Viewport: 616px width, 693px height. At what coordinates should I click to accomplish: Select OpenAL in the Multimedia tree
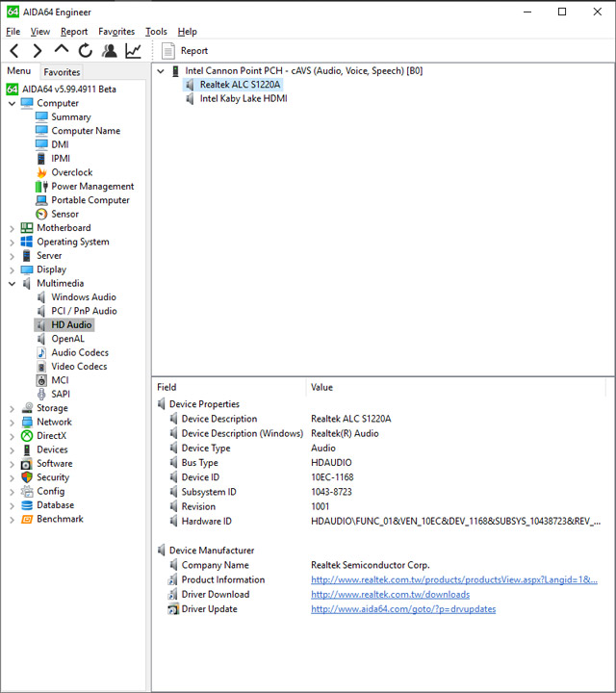coord(67,339)
